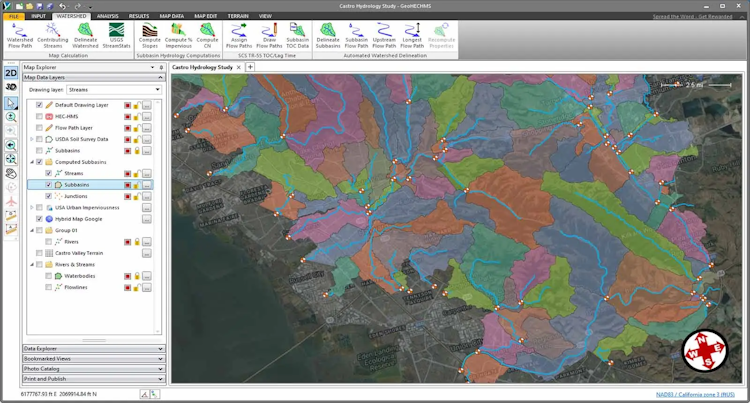Screen dimensions: 750x403
Task: Open the Drawing layer dropdown
Action: click(159, 89)
